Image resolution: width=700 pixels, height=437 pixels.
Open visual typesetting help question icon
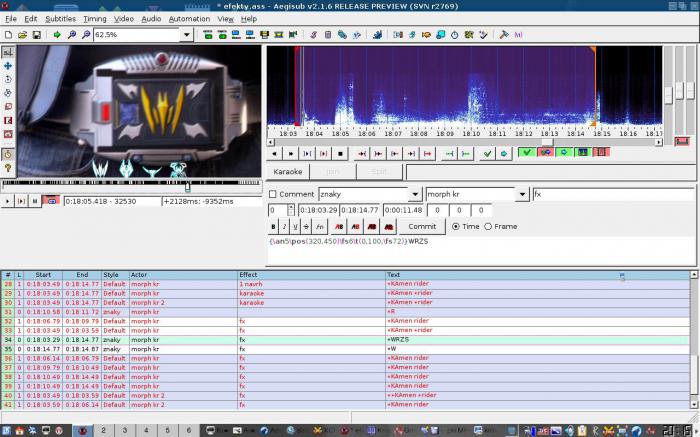point(8,168)
